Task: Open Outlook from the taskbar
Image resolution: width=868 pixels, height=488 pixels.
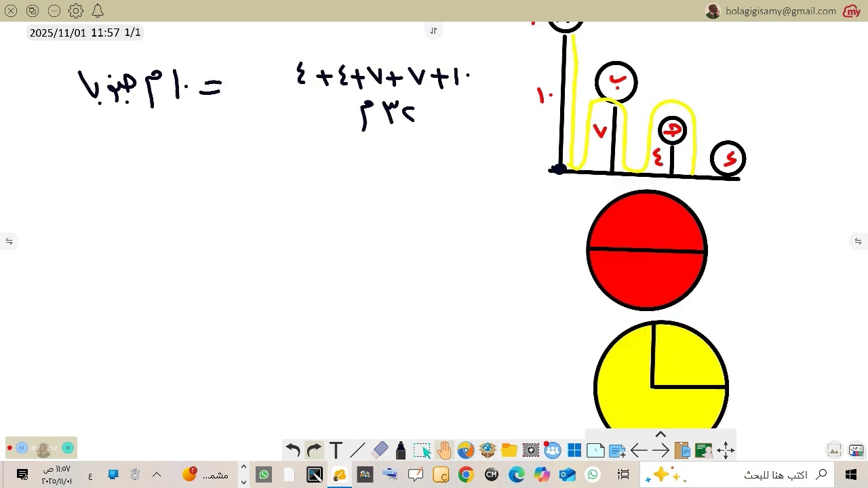Action: pyautogui.click(x=568, y=474)
